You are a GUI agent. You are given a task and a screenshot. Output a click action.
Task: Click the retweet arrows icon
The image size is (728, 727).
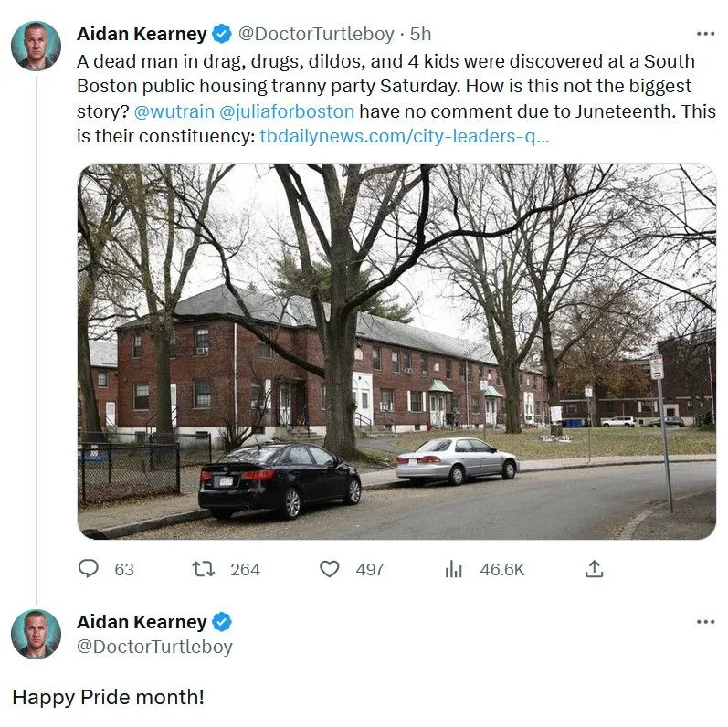203,569
